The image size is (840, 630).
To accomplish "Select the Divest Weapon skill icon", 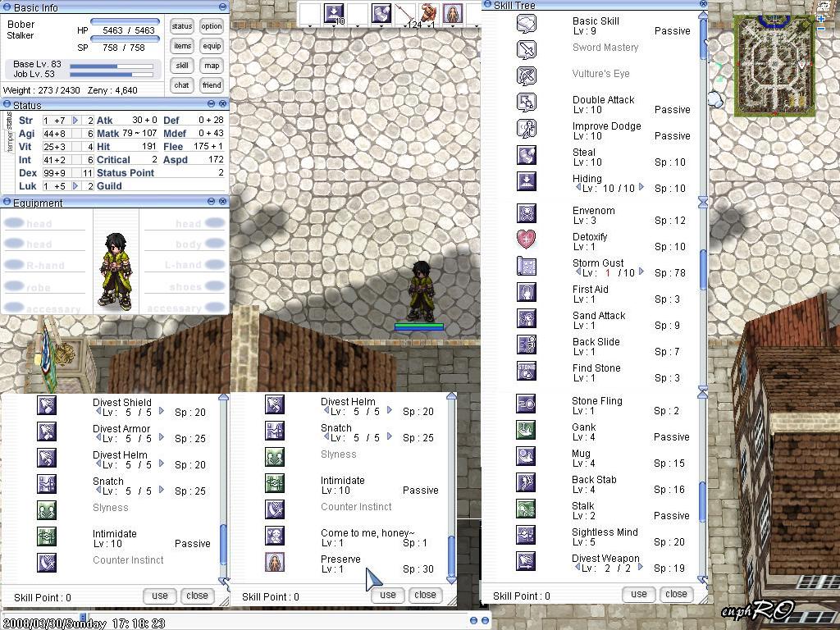I will 526,561.
